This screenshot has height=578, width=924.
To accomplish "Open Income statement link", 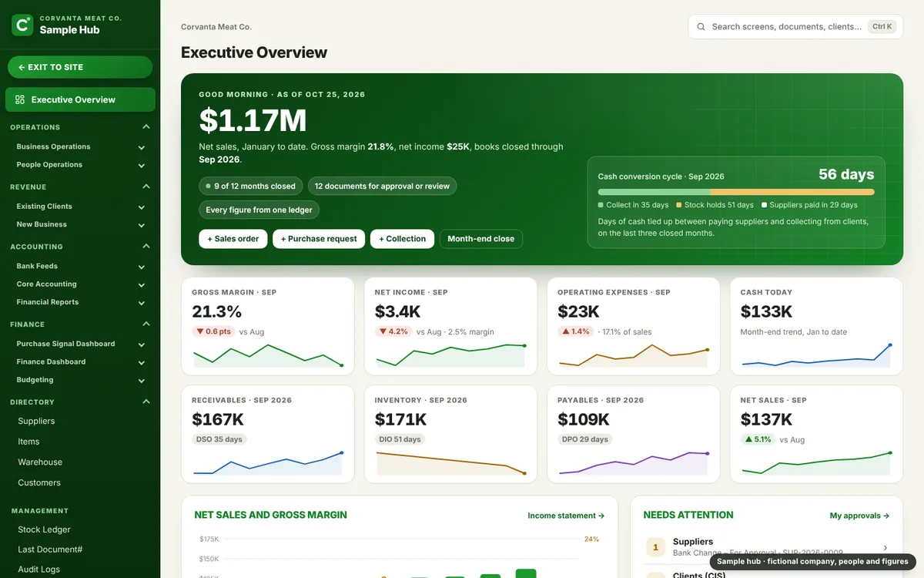I will click(x=566, y=516).
